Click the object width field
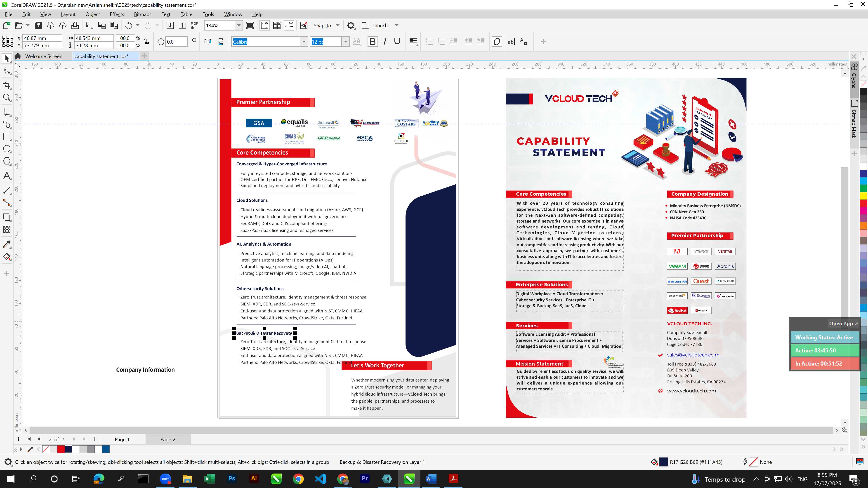Viewport: 868px width, 488px height. pos(94,38)
